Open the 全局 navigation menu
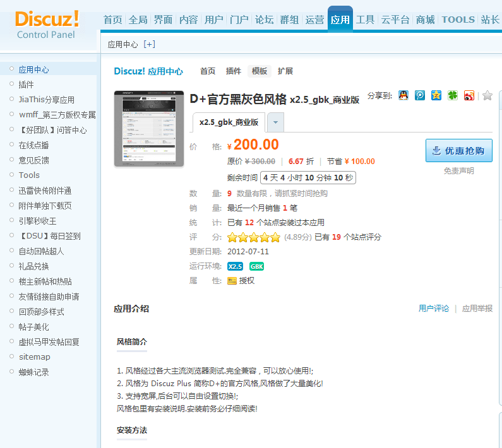The width and height of the screenshot is (502, 448). tap(138, 20)
